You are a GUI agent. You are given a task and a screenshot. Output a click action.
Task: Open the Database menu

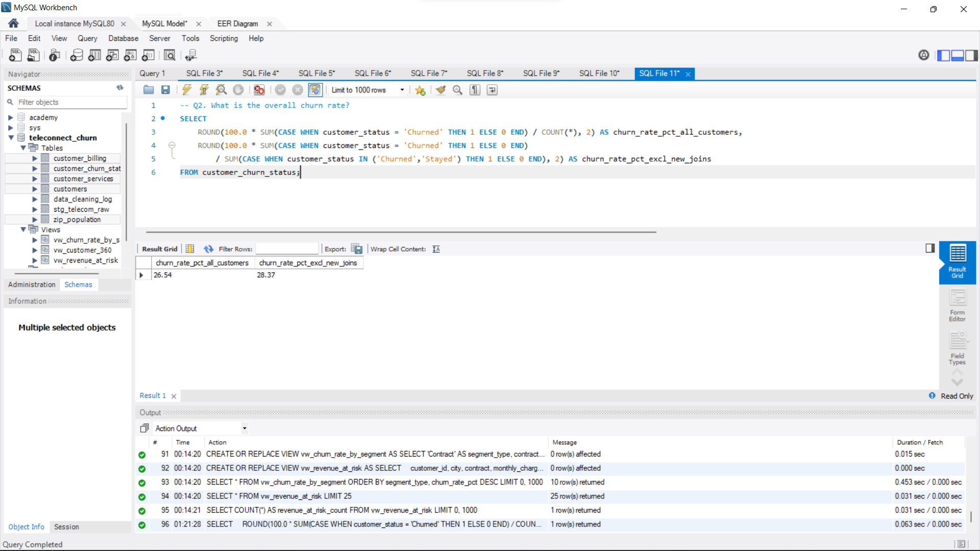pyautogui.click(x=123, y=38)
